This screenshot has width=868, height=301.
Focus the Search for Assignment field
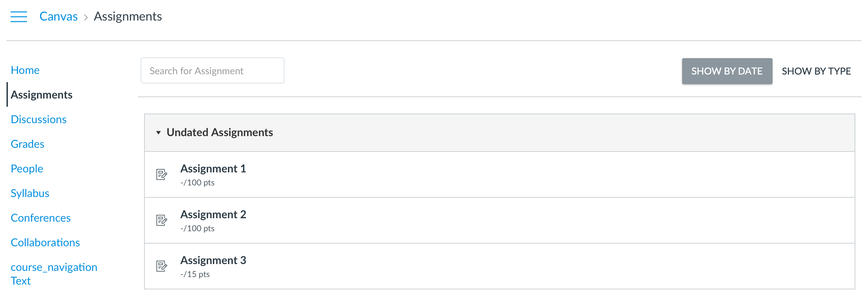[213, 70]
